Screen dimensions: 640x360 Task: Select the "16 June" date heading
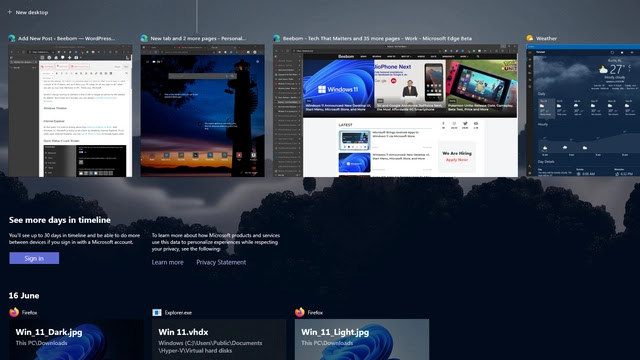coord(24,296)
